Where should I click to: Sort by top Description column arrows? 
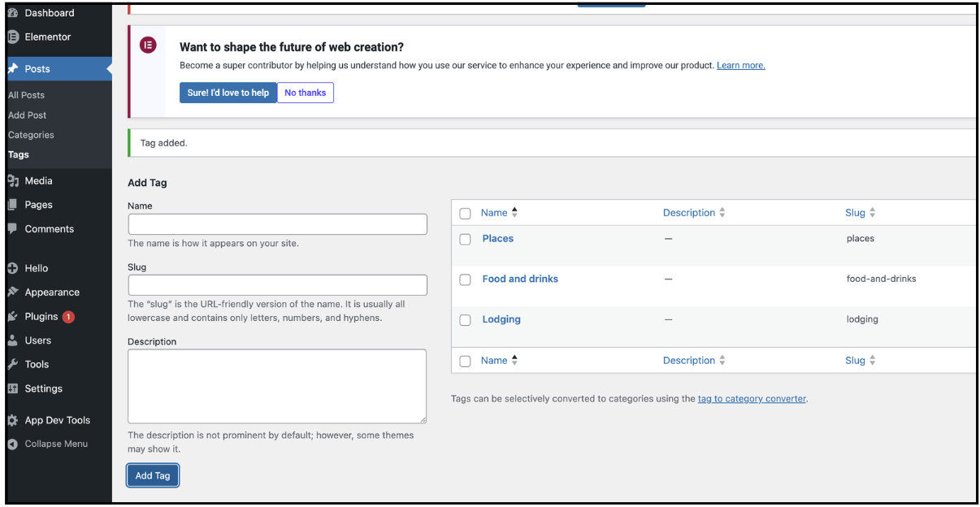tap(722, 213)
